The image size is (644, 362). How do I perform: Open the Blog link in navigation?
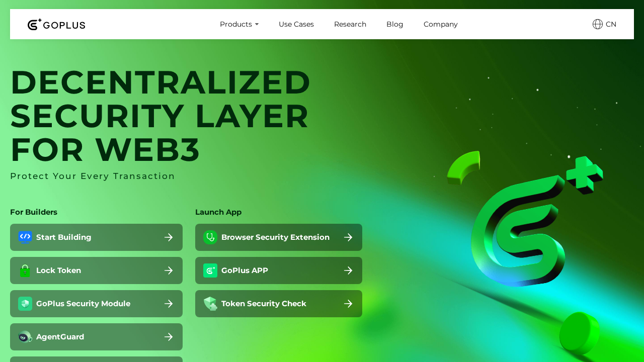395,24
